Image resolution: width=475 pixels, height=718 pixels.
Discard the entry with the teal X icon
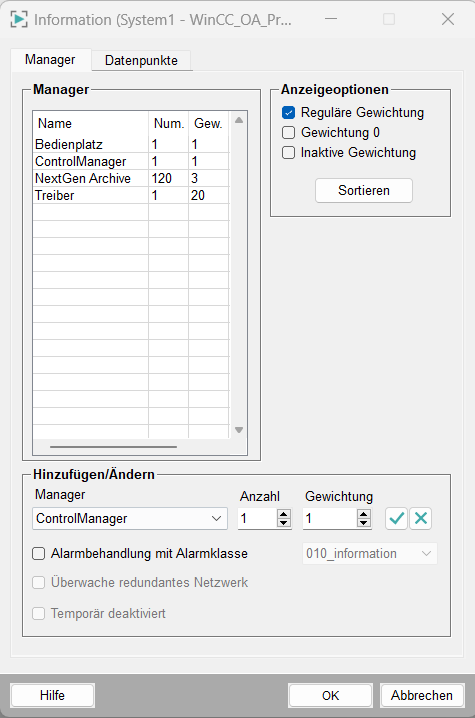[x=420, y=518]
